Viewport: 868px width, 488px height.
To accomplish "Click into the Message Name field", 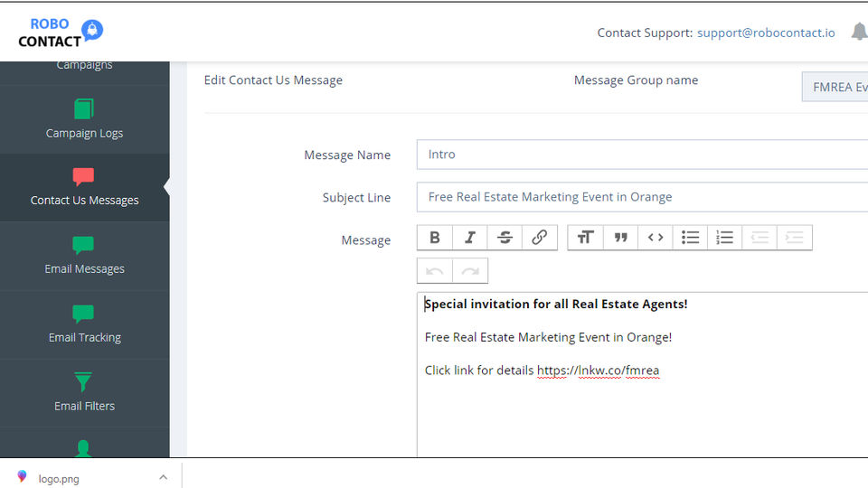I will (642, 155).
